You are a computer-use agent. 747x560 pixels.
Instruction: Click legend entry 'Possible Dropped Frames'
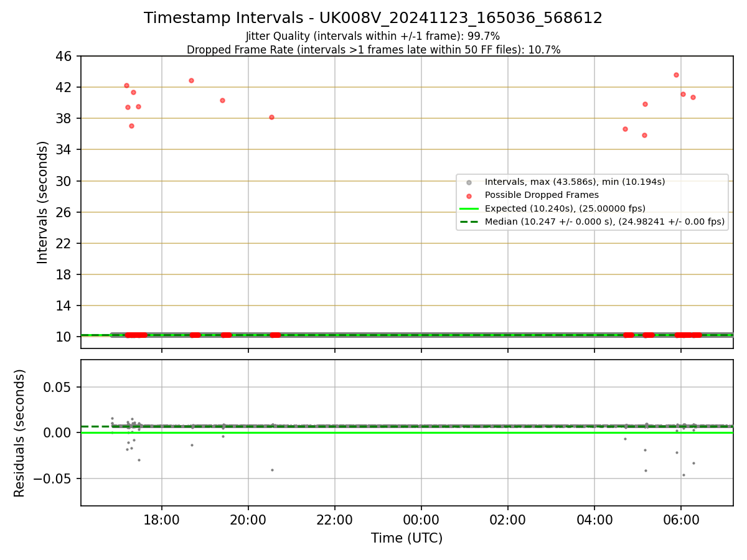[x=542, y=195]
